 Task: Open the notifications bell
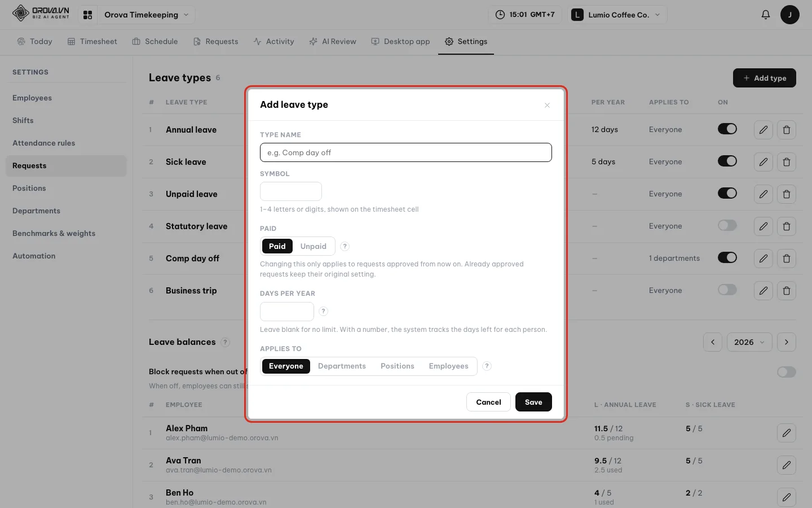(765, 15)
